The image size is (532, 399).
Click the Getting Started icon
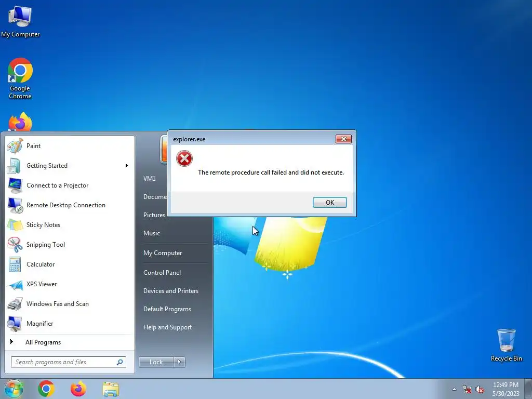15,166
